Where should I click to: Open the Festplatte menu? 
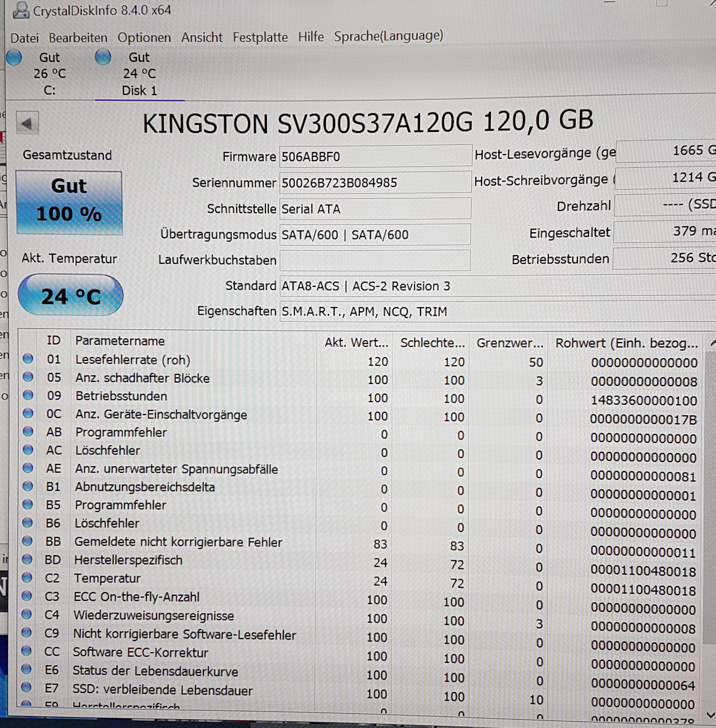tap(260, 37)
